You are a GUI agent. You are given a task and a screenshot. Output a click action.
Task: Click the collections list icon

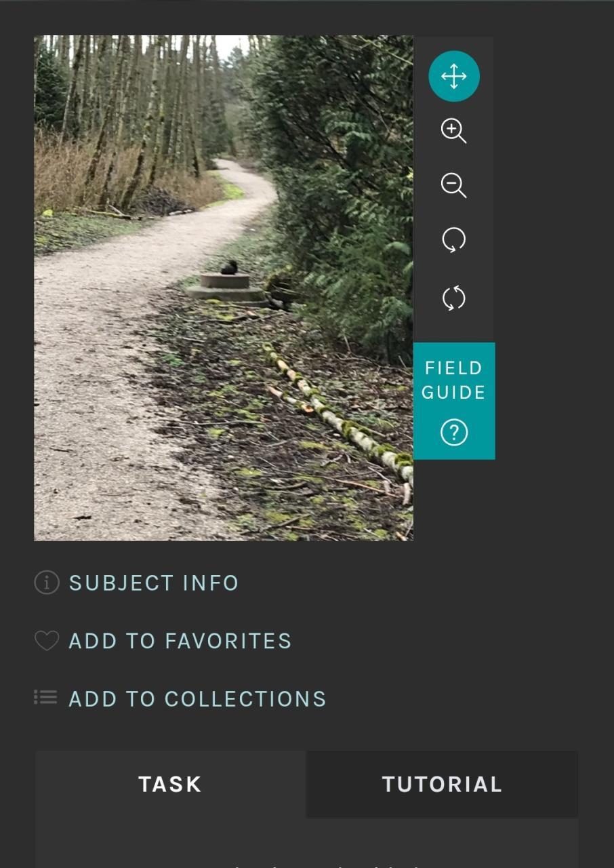45,697
